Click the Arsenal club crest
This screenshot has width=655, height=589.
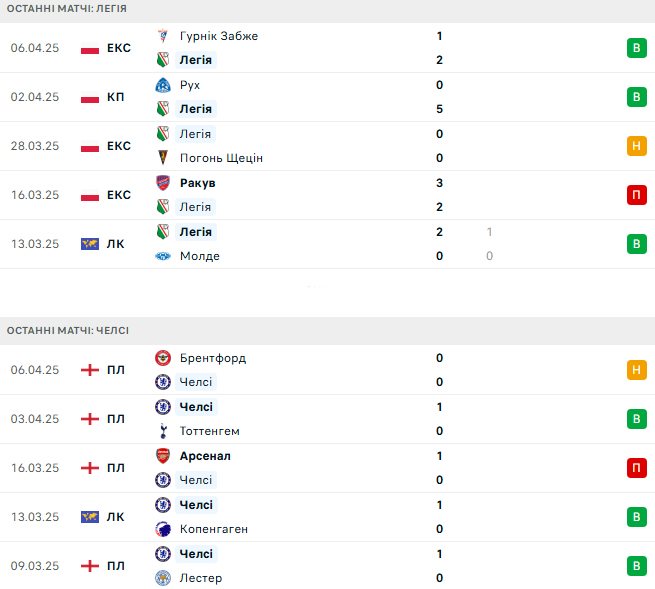coord(163,456)
